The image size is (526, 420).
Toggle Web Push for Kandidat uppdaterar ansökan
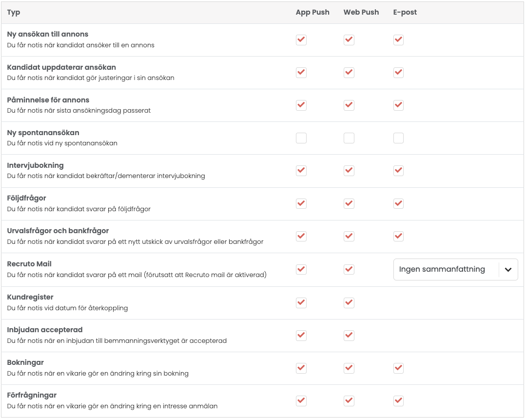point(349,73)
